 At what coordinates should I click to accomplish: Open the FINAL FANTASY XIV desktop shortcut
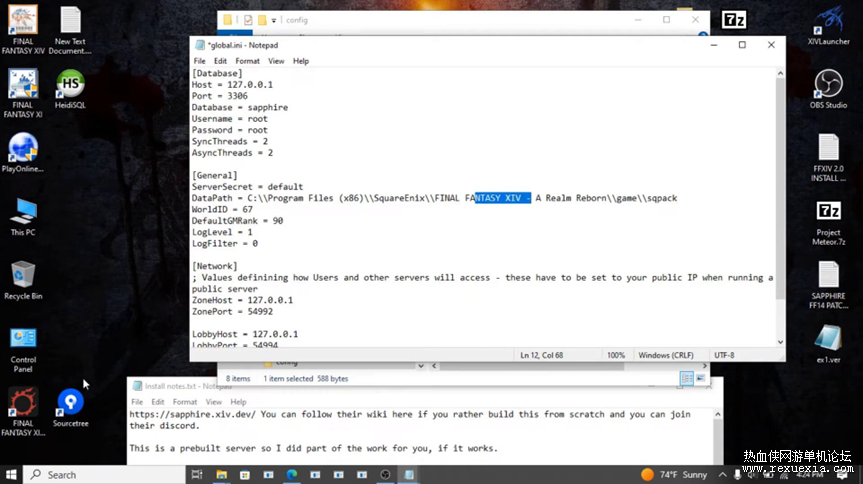(x=23, y=30)
